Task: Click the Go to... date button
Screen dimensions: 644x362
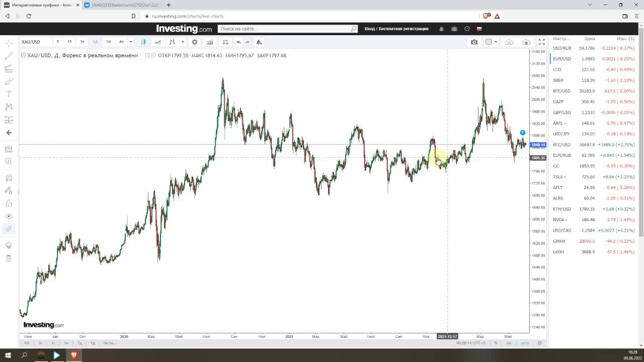Action: click(110, 343)
